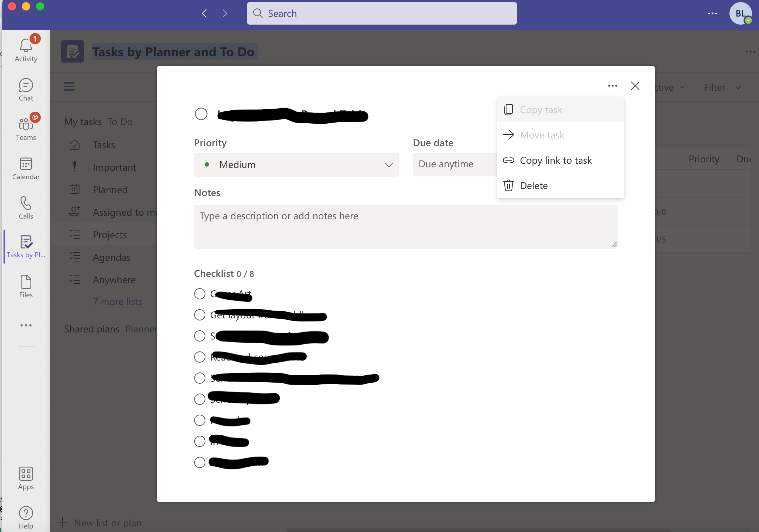Toggle the hamburger menu in Tasks pane
759x532 pixels.
(69, 86)
